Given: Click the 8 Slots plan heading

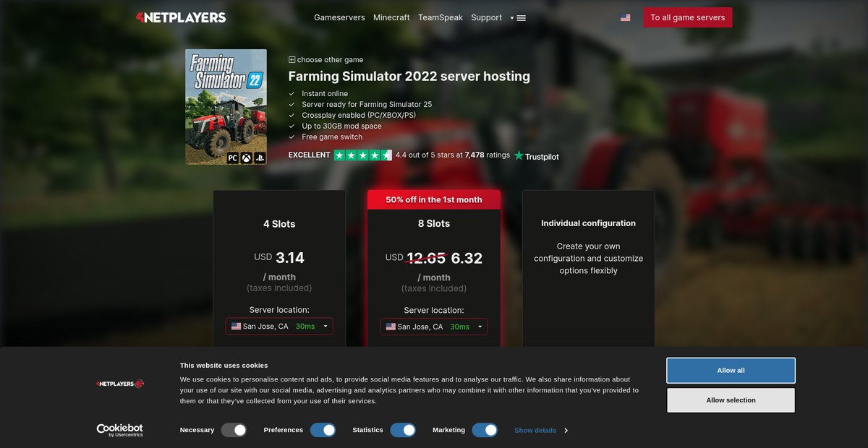Looking at the screenshot, I should point(434,224).
